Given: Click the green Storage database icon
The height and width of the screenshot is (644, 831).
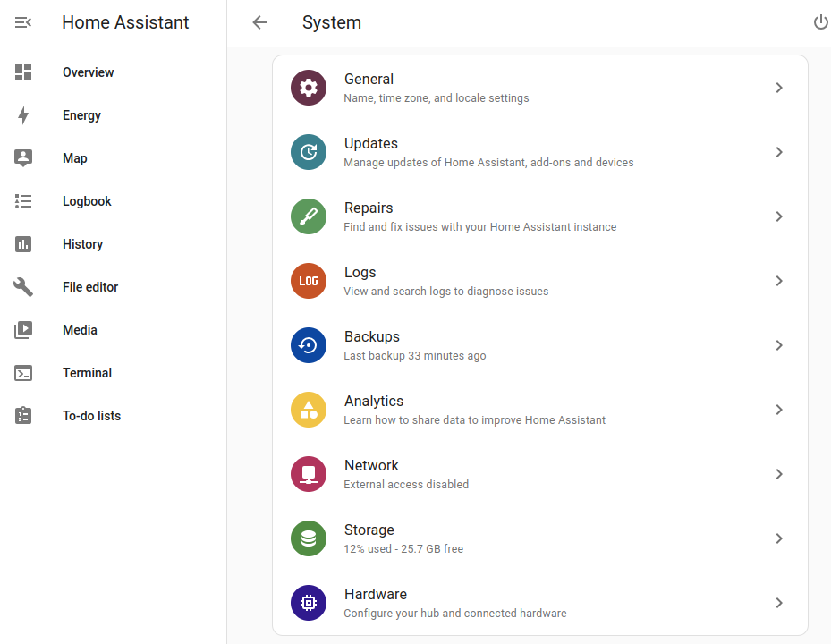Looking at the screenshot, I should [x=309, y=538].
